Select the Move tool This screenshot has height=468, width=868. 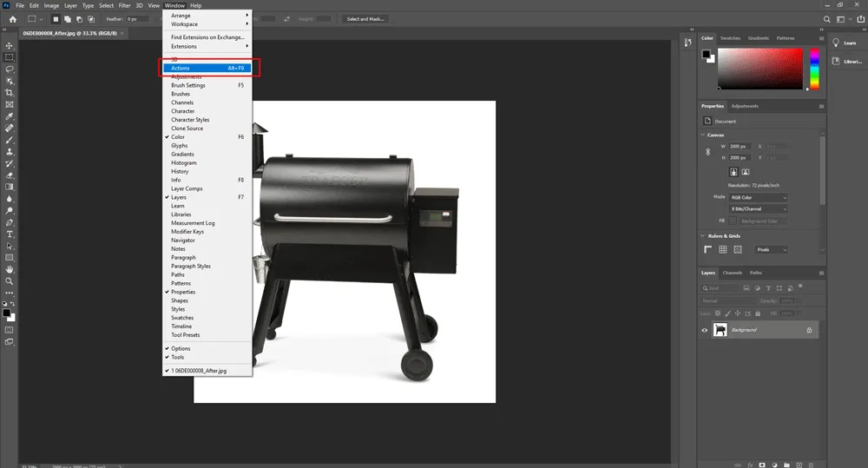pos(10,45)
